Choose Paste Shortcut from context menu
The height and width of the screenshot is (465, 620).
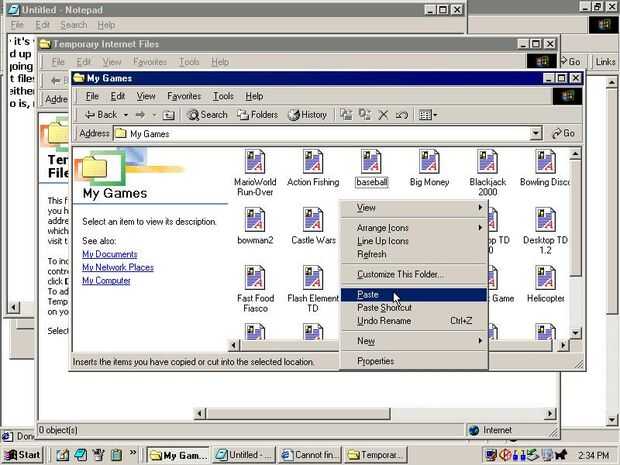click(414, 308)
